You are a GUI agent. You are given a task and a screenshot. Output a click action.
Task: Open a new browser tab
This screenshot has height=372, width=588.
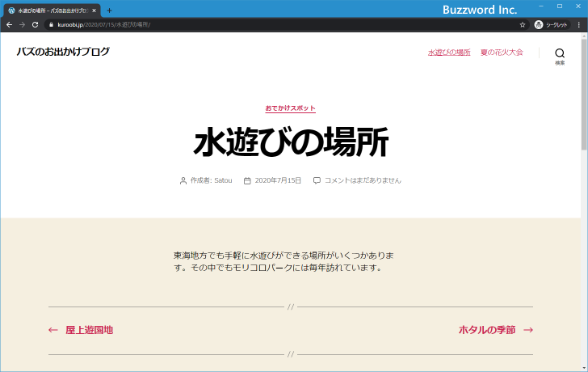click(x=110, y=11)
